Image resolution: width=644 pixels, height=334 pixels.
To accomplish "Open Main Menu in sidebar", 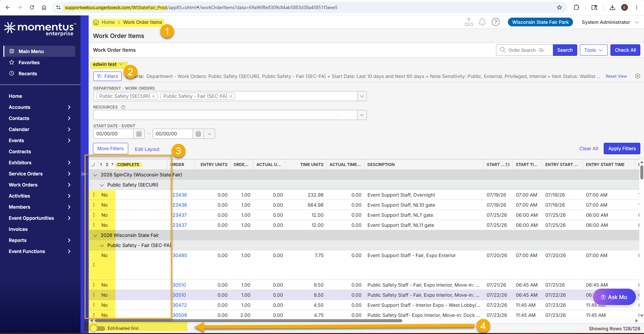I will tap(39, 51).
